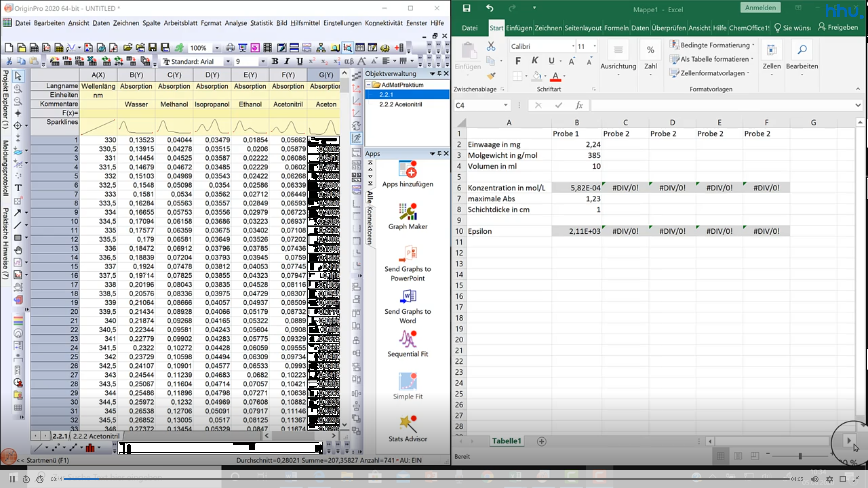Viewport: 868px width, 488px height.
Task: Click the Origin print icon
Action: (x=230, y=48)
